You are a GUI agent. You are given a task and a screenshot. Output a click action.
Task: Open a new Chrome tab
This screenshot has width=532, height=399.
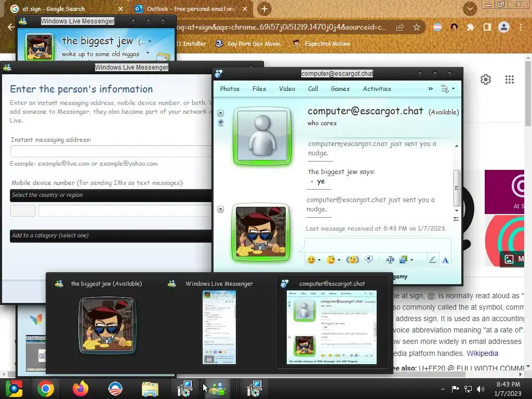click(x=264, y=9)
